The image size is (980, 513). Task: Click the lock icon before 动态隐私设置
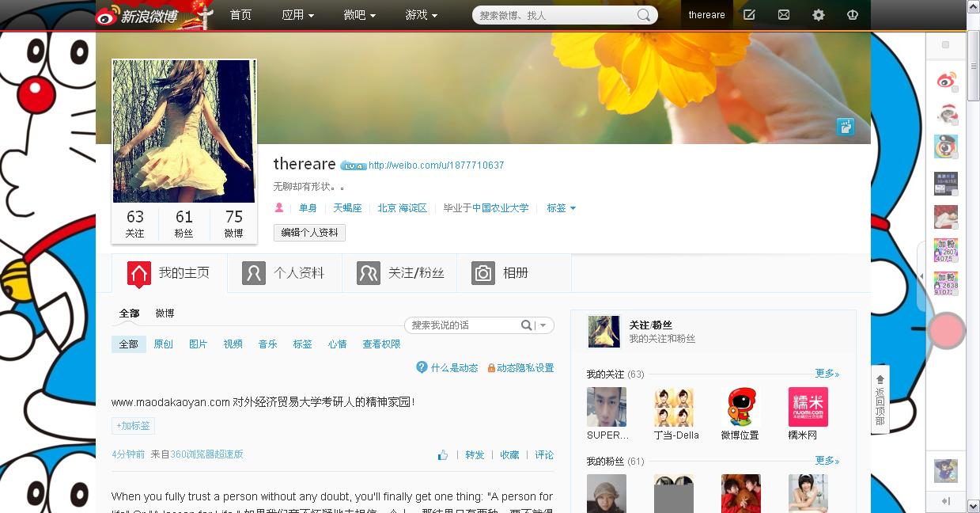[x=491, y=368]
